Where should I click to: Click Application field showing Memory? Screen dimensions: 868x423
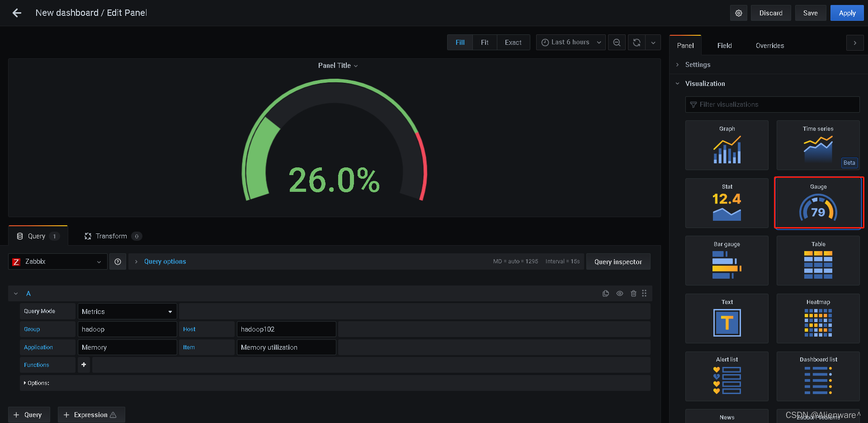[127, 347]
